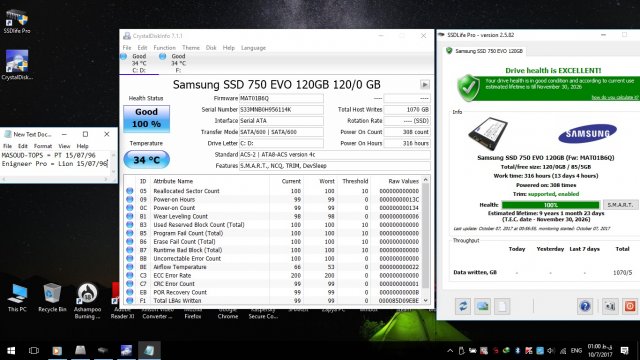Select the POR Recovery Count attribute row

[273, 292]
